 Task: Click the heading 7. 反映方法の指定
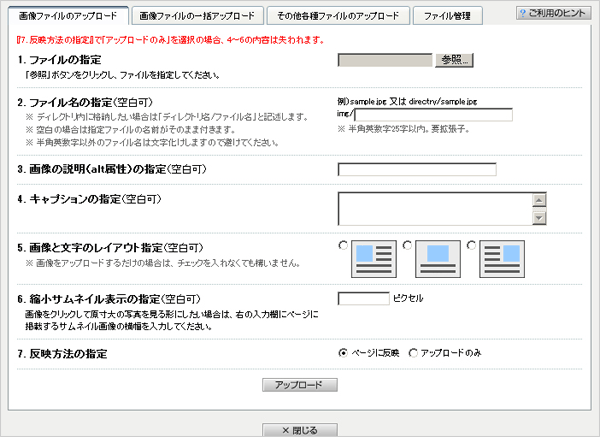tap(62, 354)
